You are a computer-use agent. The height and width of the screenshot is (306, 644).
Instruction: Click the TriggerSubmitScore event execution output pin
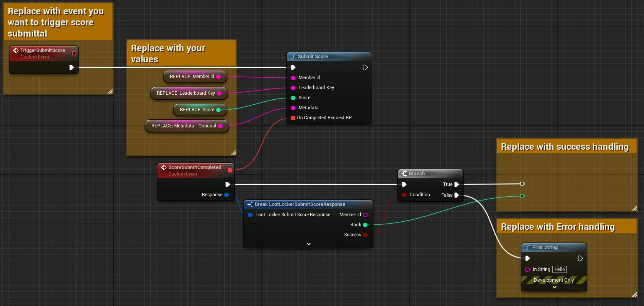(71, 67)
